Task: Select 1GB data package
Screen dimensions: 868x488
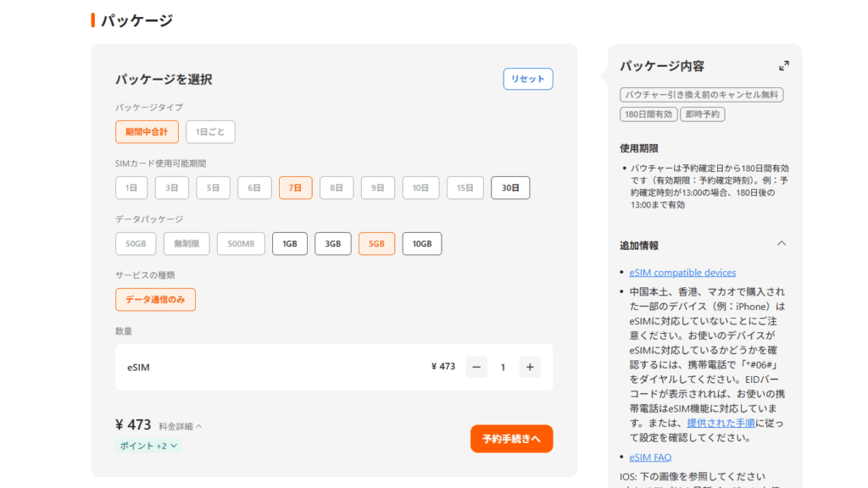Action: coord(290,243)
